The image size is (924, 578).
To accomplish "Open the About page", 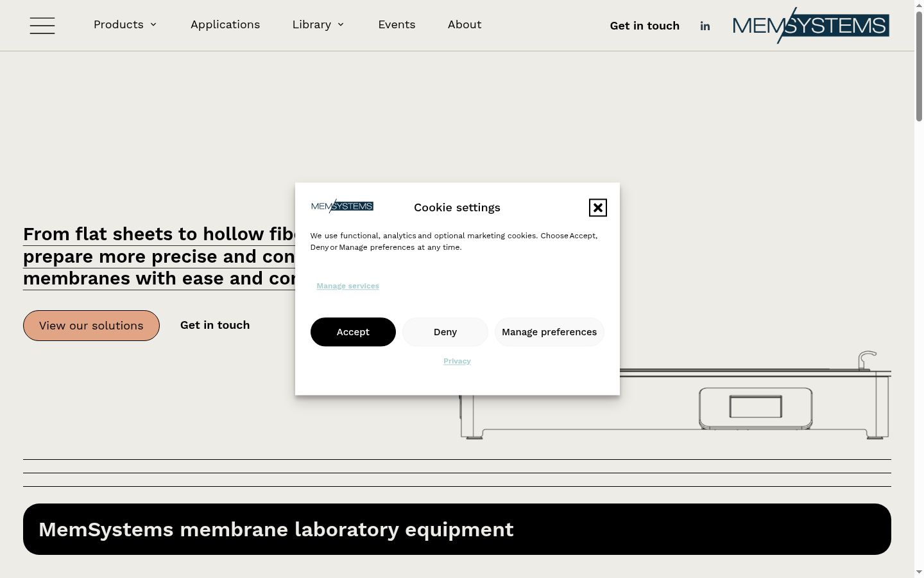I will tap(465, 24).
